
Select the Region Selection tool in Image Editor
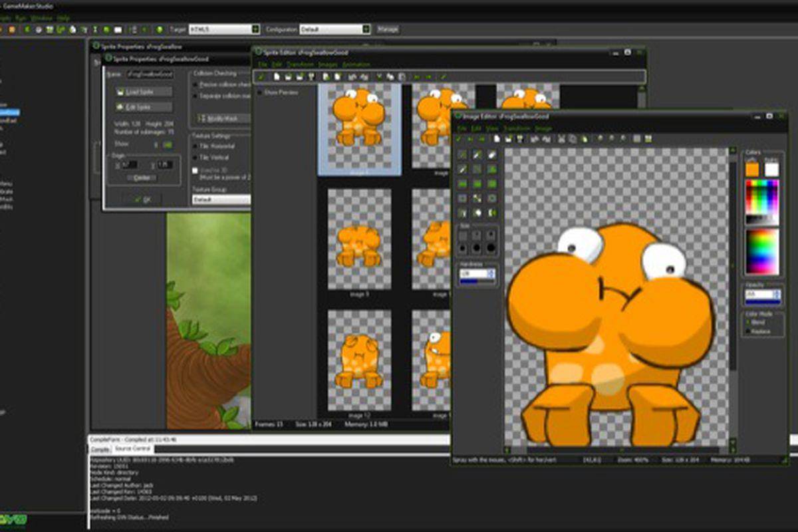coord(462,199)
